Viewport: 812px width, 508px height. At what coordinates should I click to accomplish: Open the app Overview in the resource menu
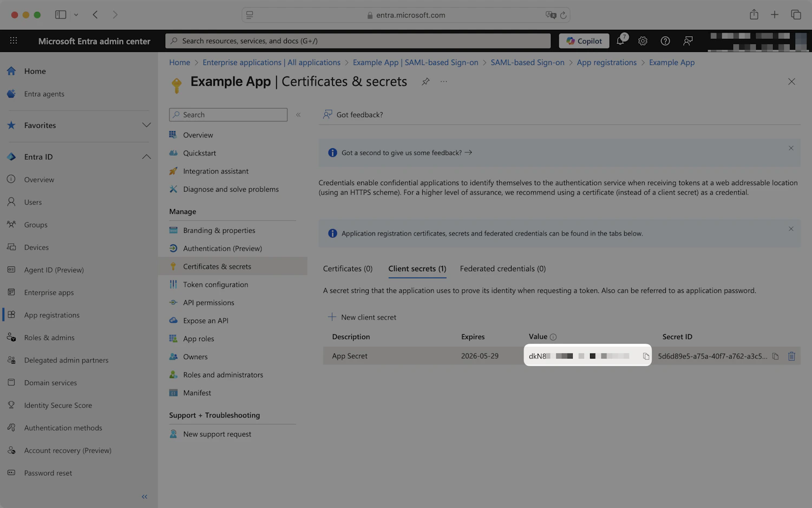[x=198, y=135]
